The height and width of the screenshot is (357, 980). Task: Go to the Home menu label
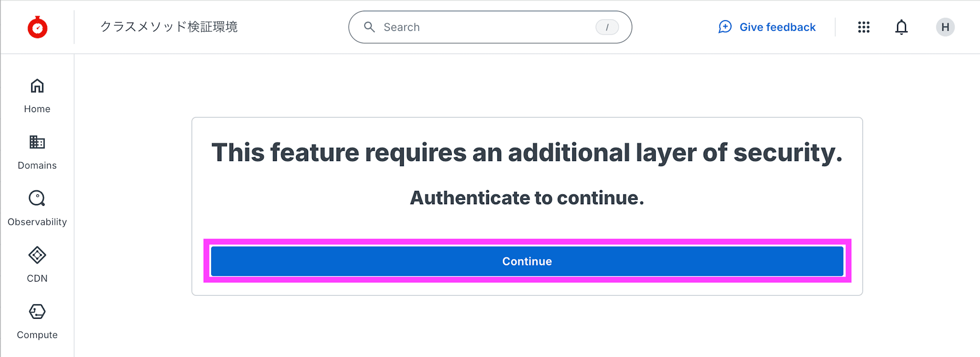point(37,109)
